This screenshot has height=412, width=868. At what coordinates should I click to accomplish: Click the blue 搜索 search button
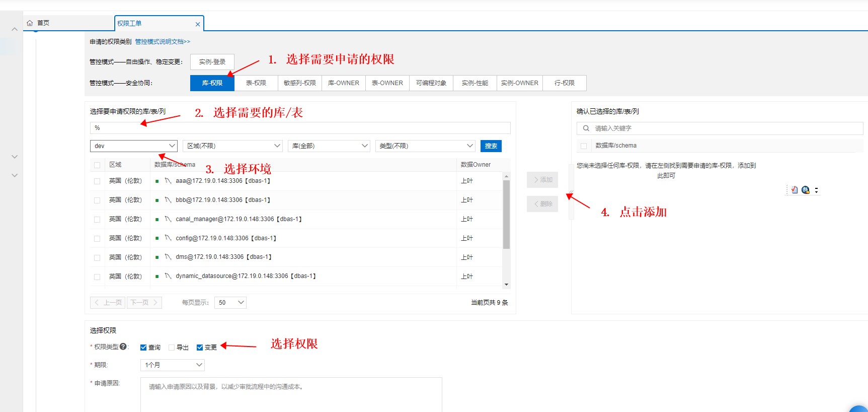pos(491,146)
